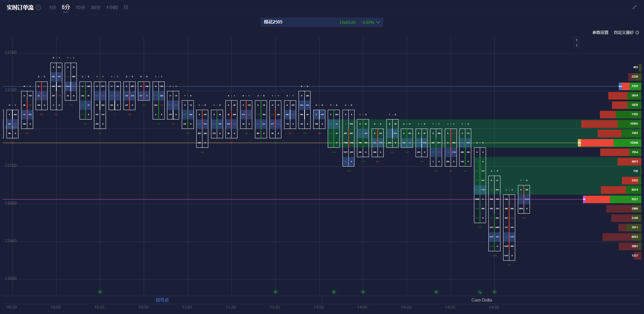
Task: Open the 参数设置 settings
Action: pyautogui.click(x=600, y=33)
